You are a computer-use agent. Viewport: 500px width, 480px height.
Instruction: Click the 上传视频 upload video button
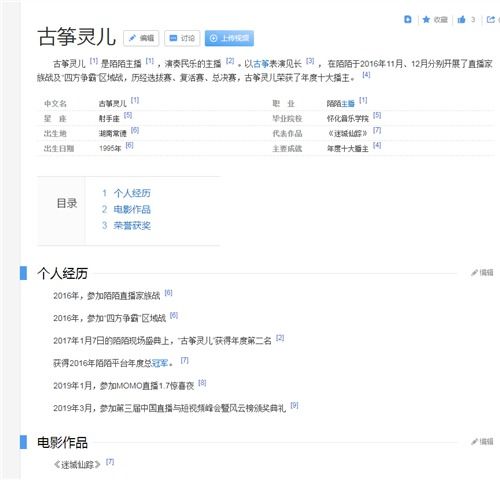pyautogui.click(x=229, y=38)
